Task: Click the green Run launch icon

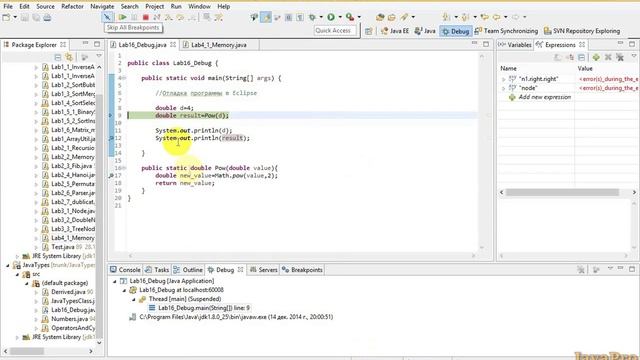Action: [331, 17]
